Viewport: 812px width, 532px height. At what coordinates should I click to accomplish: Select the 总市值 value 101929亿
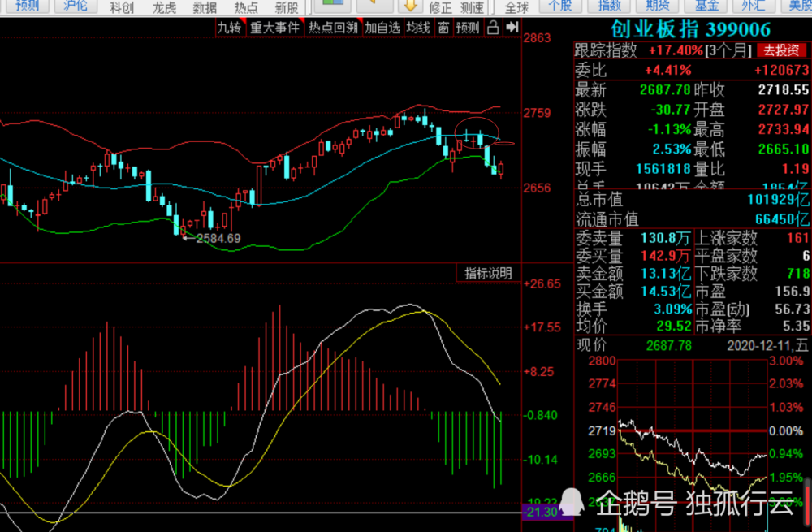[778, 200]
